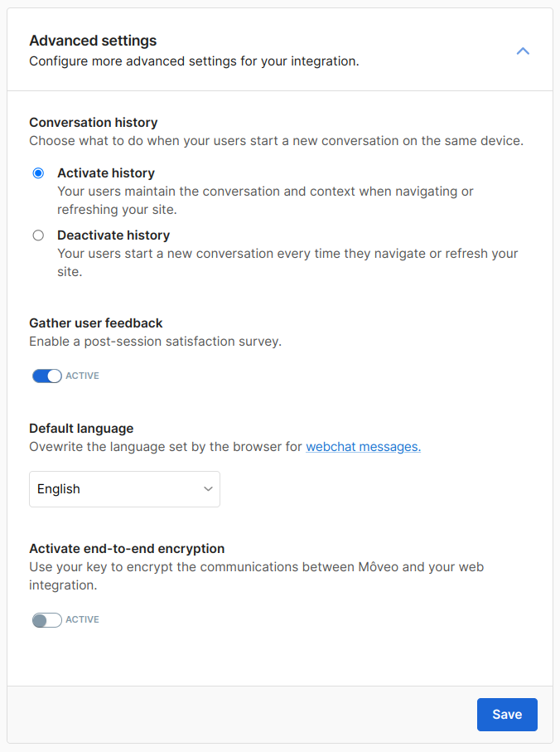This screenshot has height=752, width=560.
Task: Click the Activate history option label
Action: pyautogui.click(x=106, y=173)
